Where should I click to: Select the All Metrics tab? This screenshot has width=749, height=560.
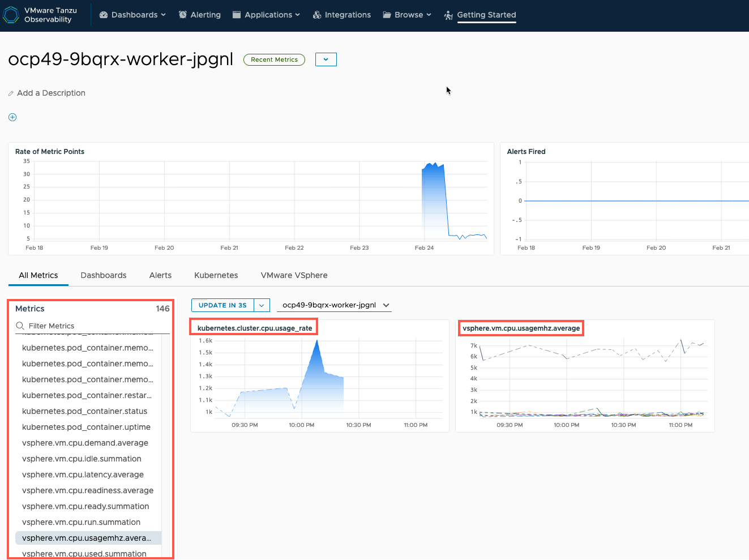38,275
